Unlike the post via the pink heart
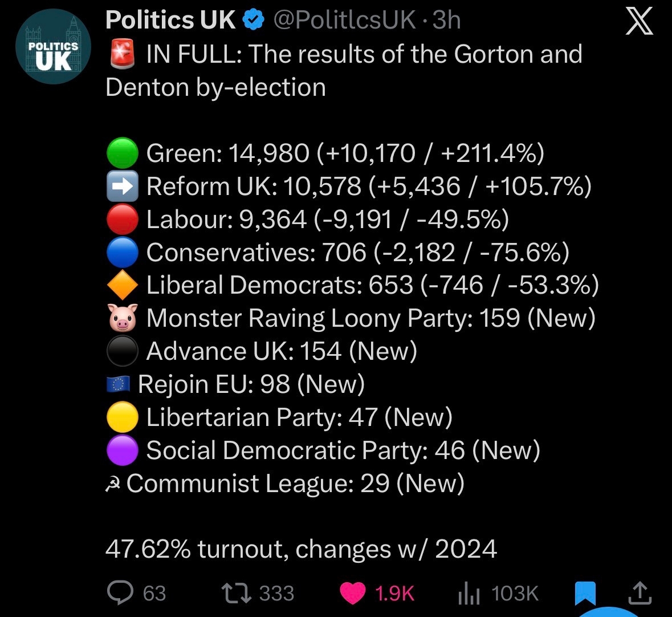This screenshot has height=617, width=672. point(353,593)
